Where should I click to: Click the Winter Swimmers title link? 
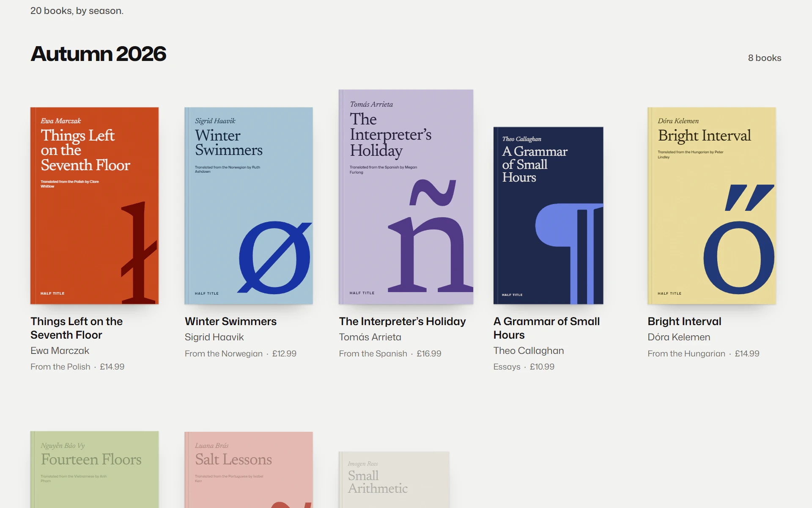[x=230, y=321]
